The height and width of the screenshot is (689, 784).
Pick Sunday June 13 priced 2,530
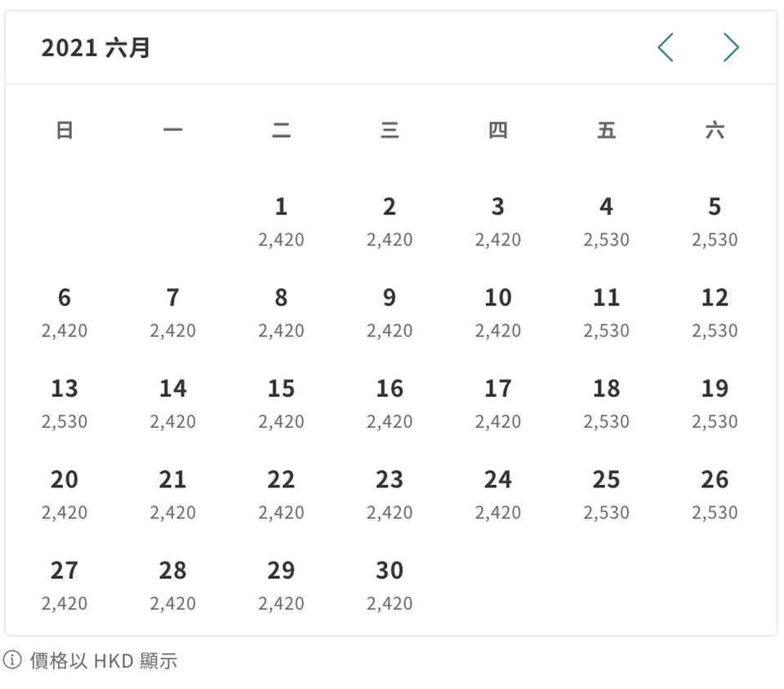pos(65,404)
